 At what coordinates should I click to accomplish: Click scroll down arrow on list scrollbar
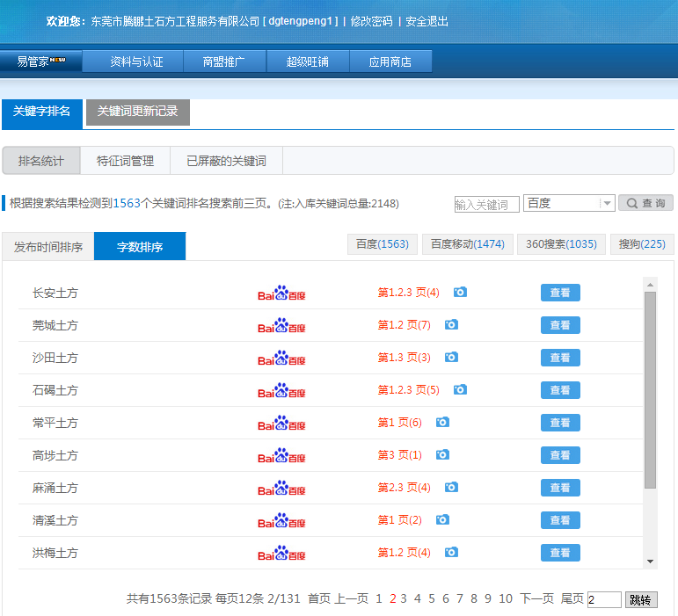pyautogui.click(x=651, y=561)
